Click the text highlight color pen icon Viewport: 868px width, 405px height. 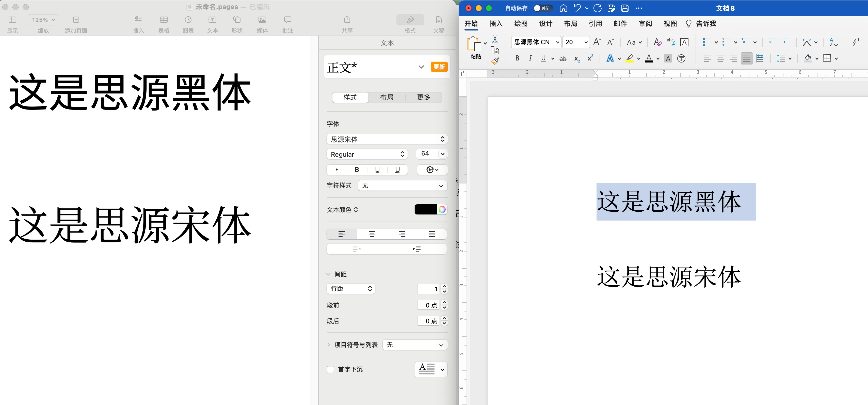pyautogui.click(x=630, y=58)
